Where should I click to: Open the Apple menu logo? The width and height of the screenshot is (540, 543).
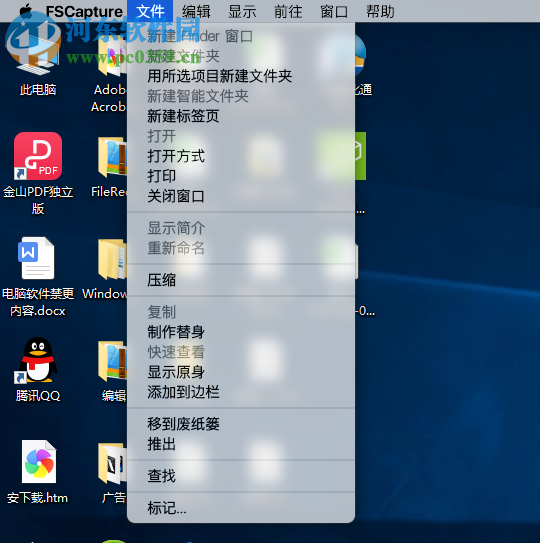(26, 11)
